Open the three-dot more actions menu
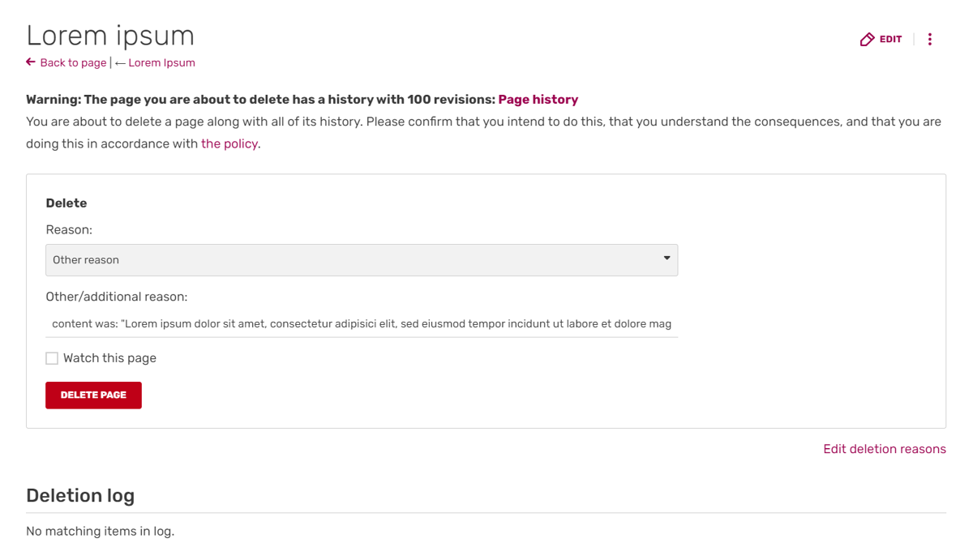 [929, 39]
